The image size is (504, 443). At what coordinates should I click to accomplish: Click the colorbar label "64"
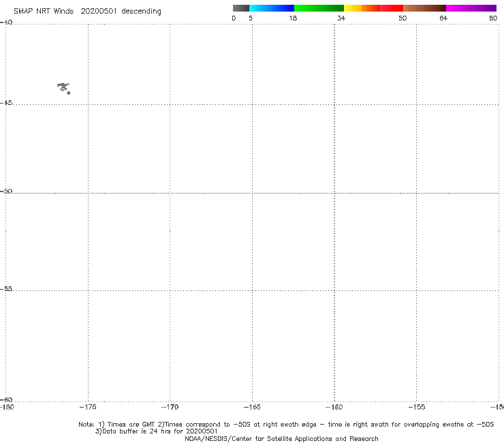pyautogui.click(x=443, y=18)
